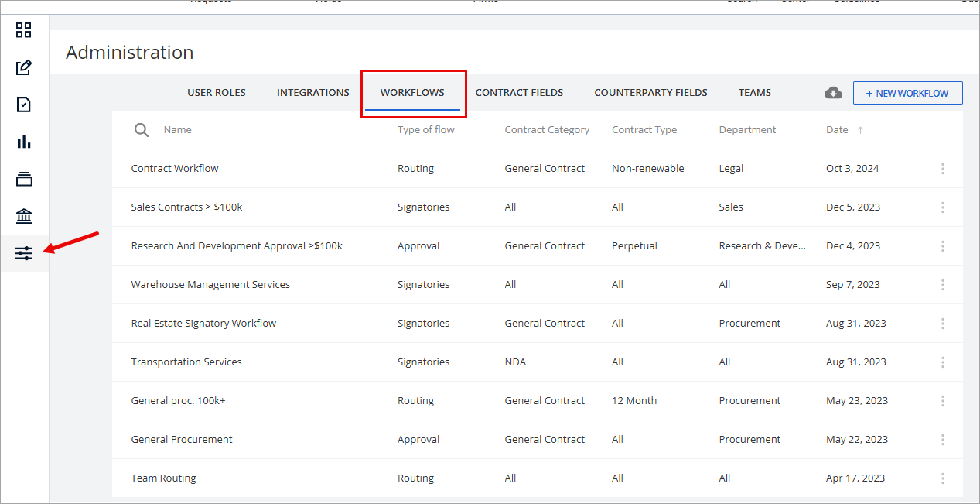The image size is (980, 504).
Task: Open three-dot menu for General Procurement row
Action: tap(942, 440)
